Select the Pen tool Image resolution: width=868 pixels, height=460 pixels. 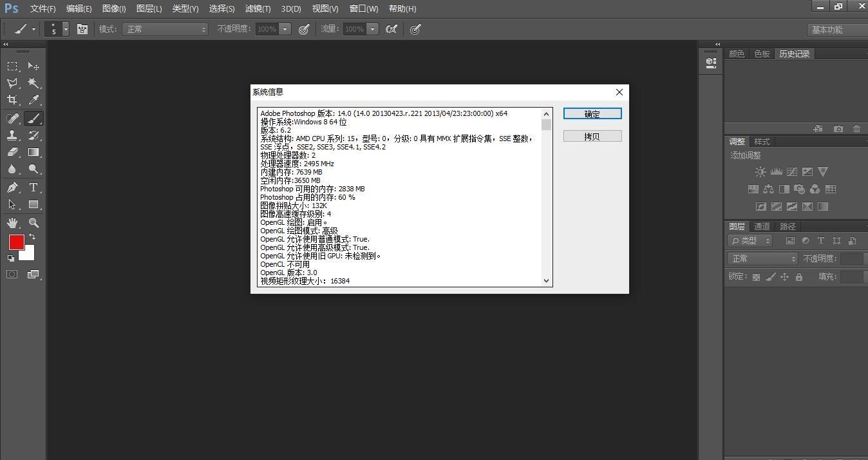coord(12,187)
